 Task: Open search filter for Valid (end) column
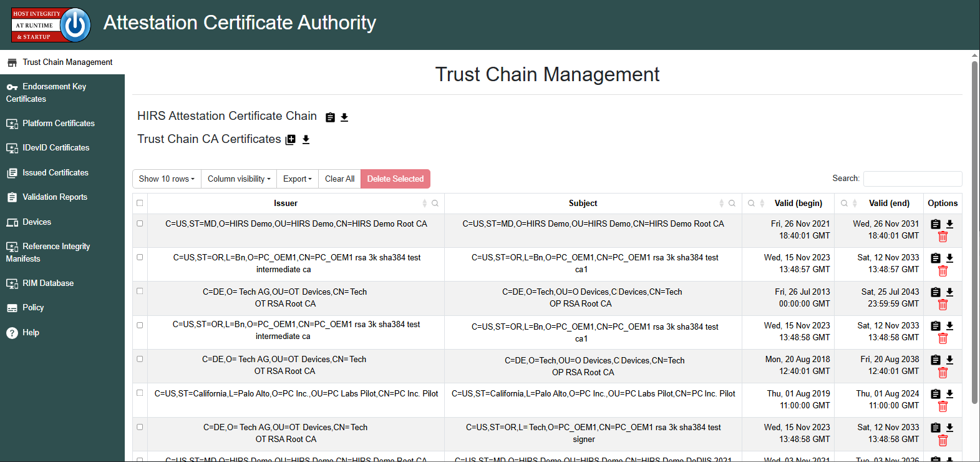[844, 204]
